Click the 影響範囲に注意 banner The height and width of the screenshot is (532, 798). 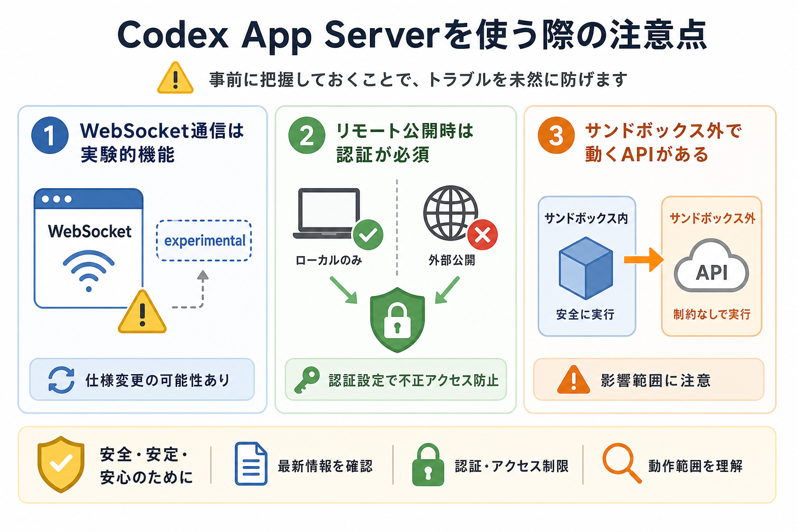pos(649,379)
